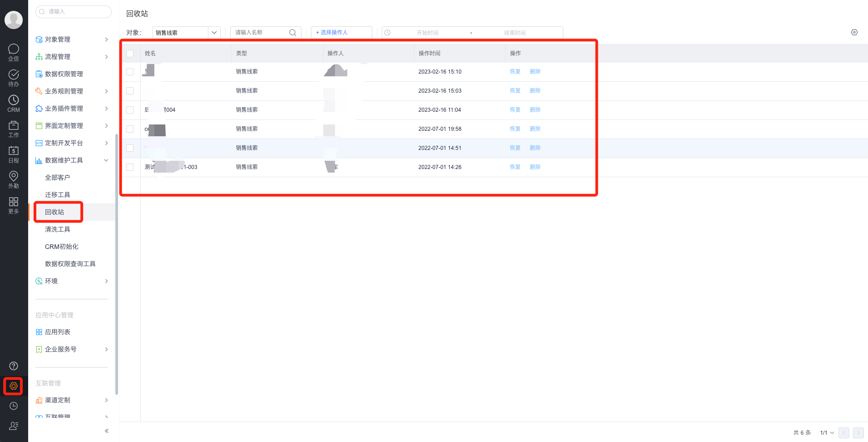Click the orange settings gear icon
Screen dimensions: 868x442
13,386
